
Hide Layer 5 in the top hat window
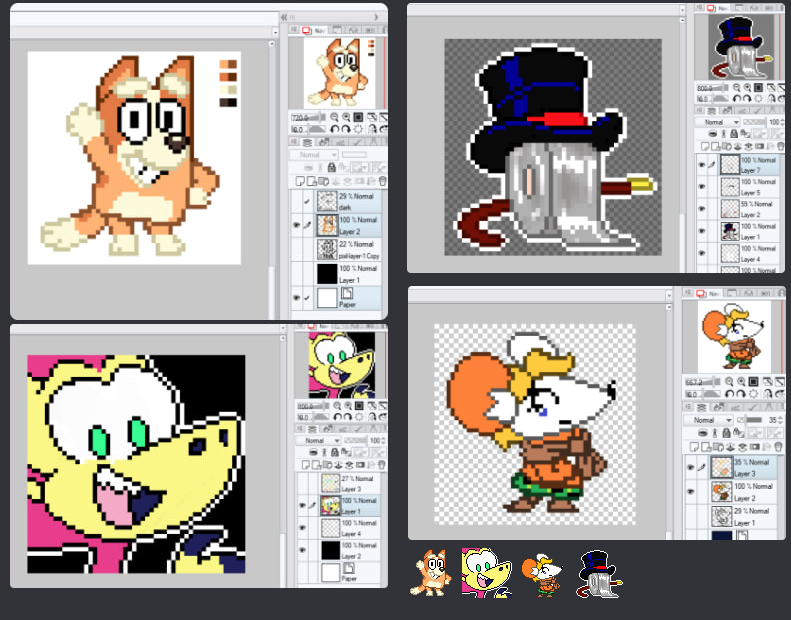click(x=701, y=187)
